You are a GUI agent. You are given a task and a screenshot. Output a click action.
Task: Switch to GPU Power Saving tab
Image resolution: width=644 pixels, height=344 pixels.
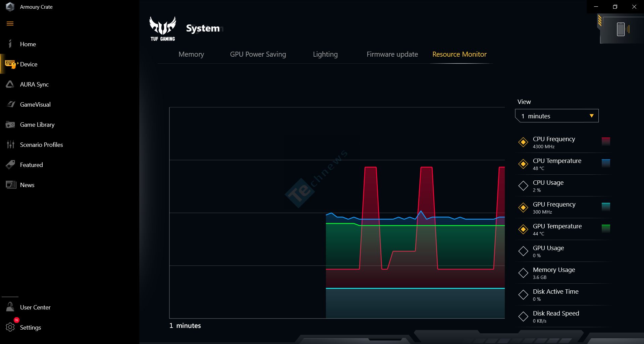coord(258,54)
